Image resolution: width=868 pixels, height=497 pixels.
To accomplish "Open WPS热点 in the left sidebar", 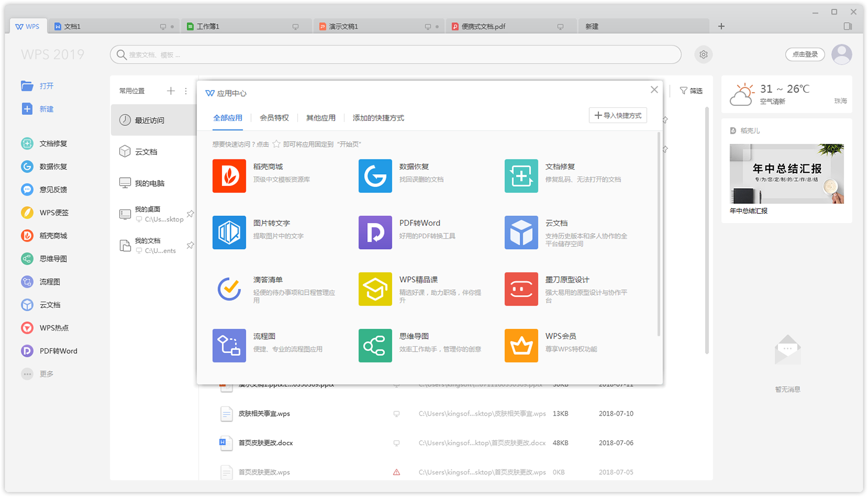I will click(45, 328).
